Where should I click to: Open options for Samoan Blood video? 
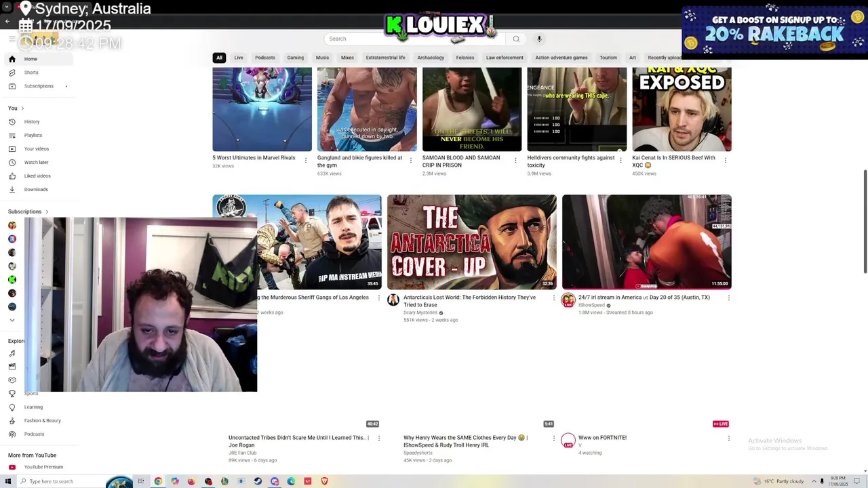click(515, 161)
